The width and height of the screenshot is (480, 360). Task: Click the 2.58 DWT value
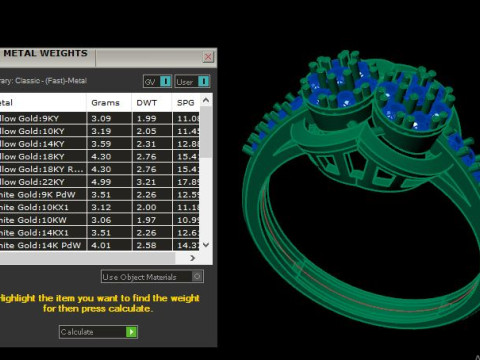coord(146,245)
